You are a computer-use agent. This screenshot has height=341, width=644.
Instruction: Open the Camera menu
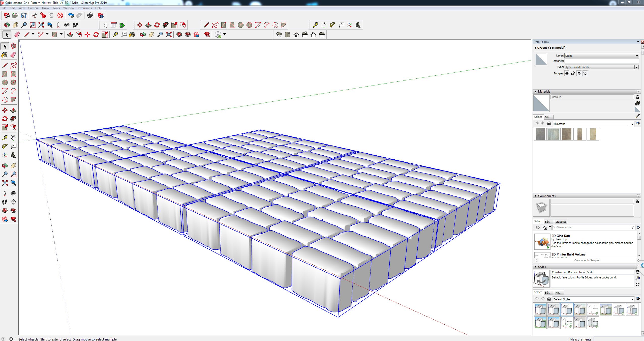(x=33, y=8)
